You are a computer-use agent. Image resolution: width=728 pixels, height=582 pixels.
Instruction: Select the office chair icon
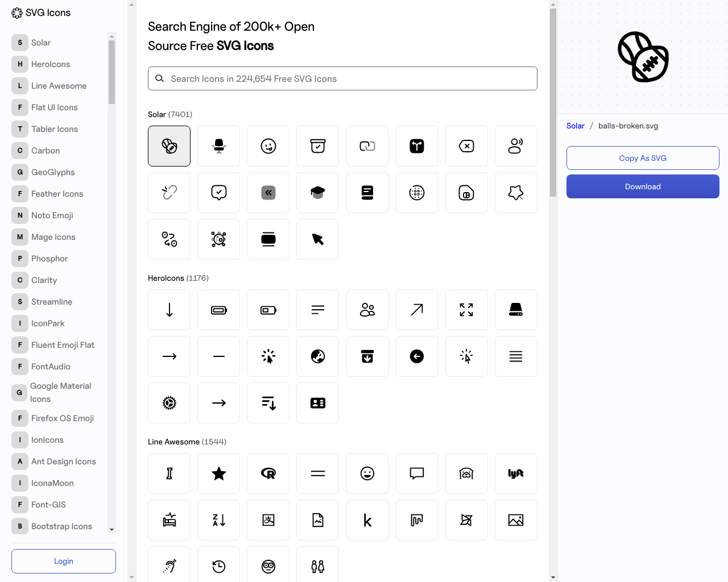point(218,146)
